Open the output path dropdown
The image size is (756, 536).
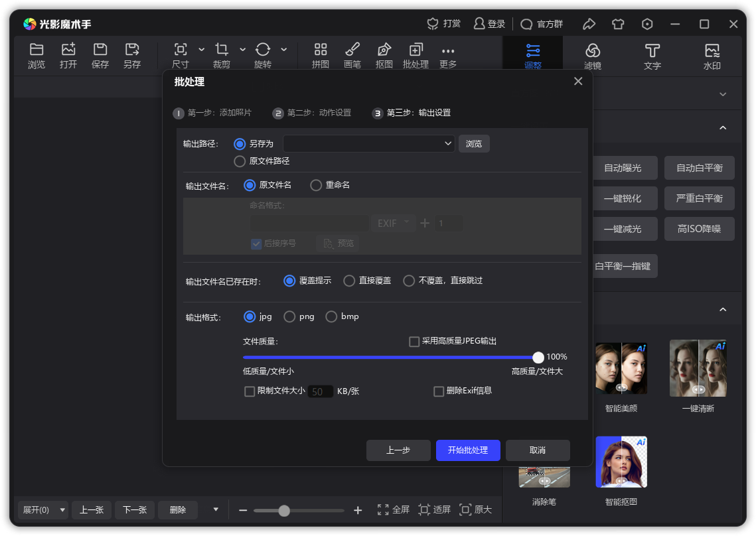tap(447, 143)
